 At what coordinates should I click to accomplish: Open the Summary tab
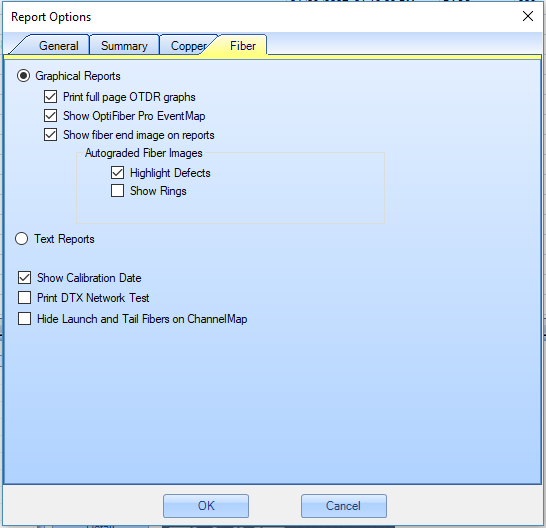tap(124, 46)
